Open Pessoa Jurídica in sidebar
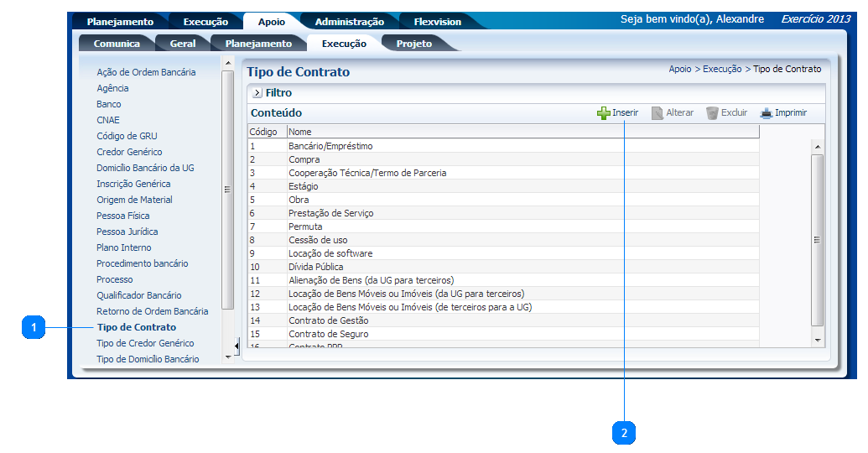868x453 pixels. [x=127, y=232]
